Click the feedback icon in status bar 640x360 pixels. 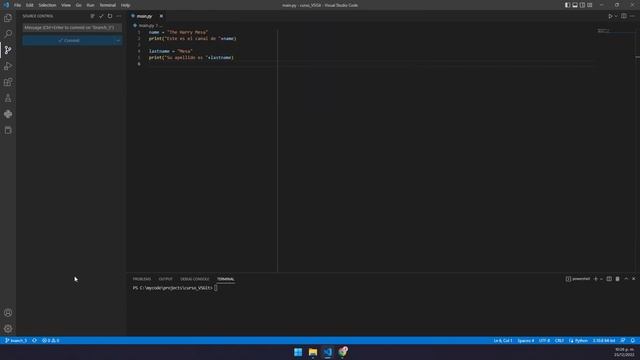click(623, 340)
